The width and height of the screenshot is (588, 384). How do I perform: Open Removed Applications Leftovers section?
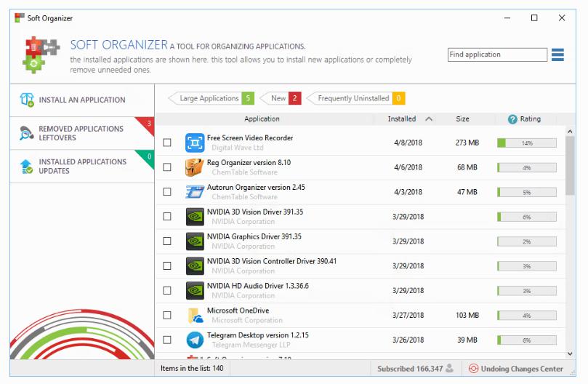81,133
